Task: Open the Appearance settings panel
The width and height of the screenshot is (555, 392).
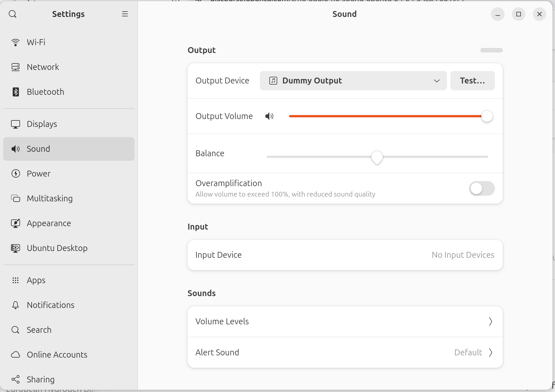Action: (49, 223)
